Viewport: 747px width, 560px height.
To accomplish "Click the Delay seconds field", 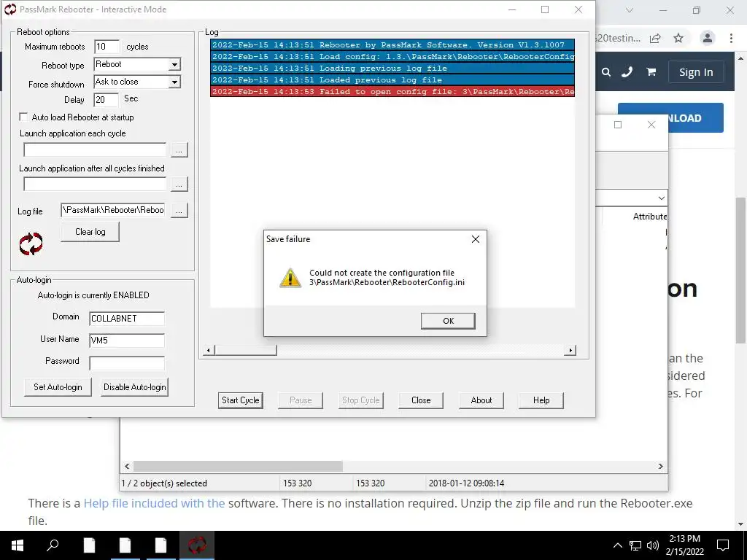I will pos(106,99).
